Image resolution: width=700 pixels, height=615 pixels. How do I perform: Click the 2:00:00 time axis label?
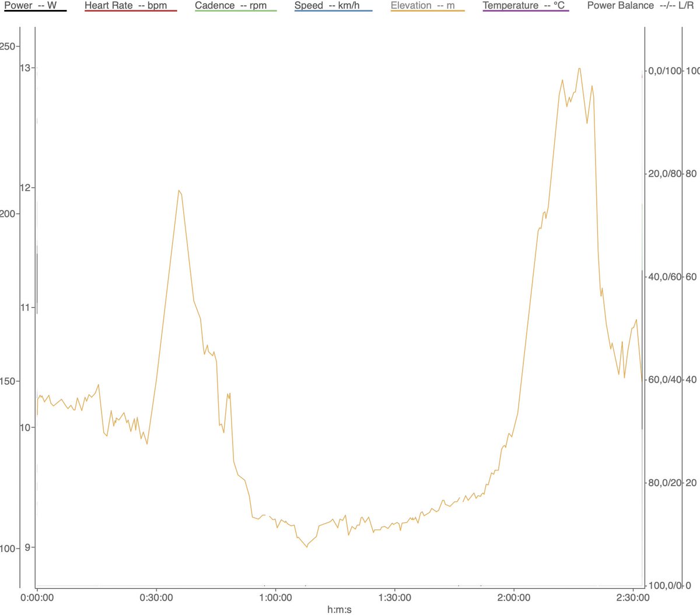tap(514, 598)
